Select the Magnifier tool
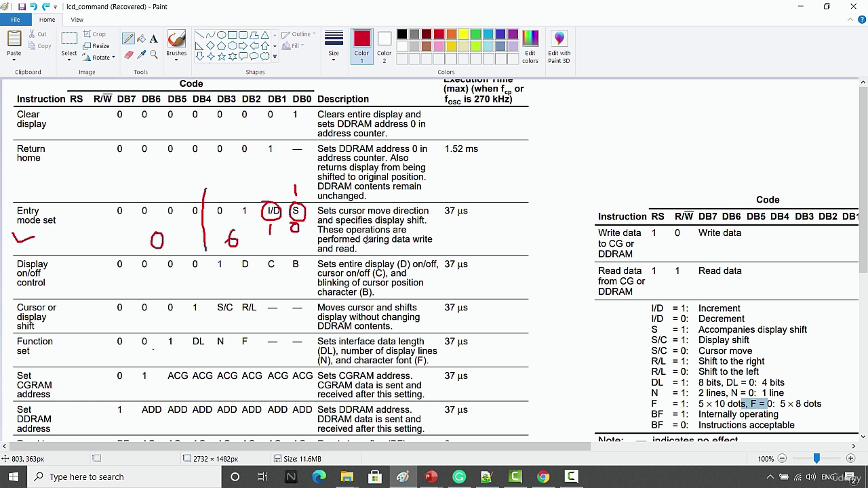This screenshot has height=488, width=868. click(x=154, y=54)
